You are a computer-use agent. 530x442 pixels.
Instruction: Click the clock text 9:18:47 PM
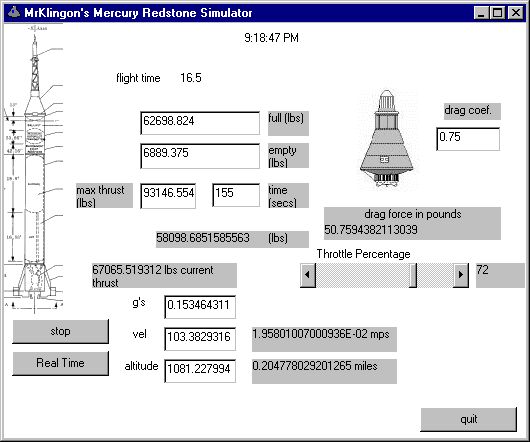(x=271, y=38)
